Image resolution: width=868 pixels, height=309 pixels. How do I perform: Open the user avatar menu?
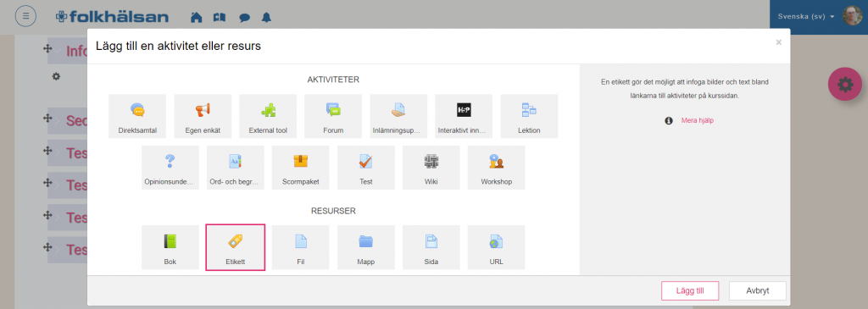[x=853, y=16]
